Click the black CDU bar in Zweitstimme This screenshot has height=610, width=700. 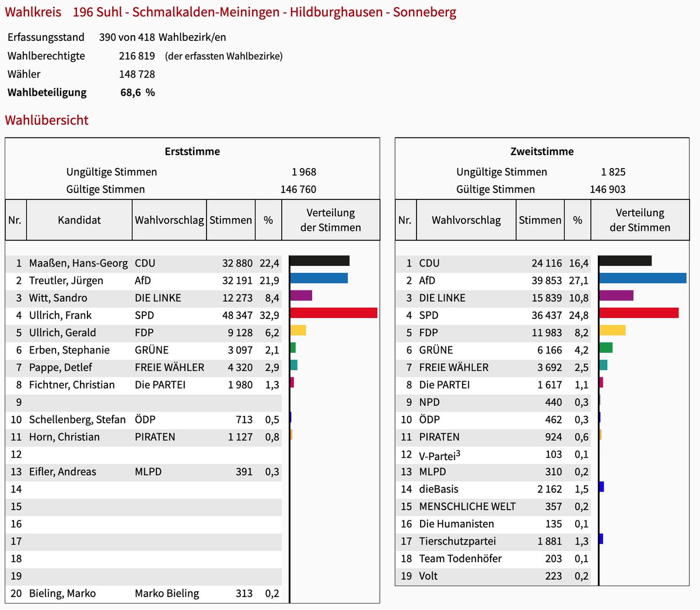625,261
